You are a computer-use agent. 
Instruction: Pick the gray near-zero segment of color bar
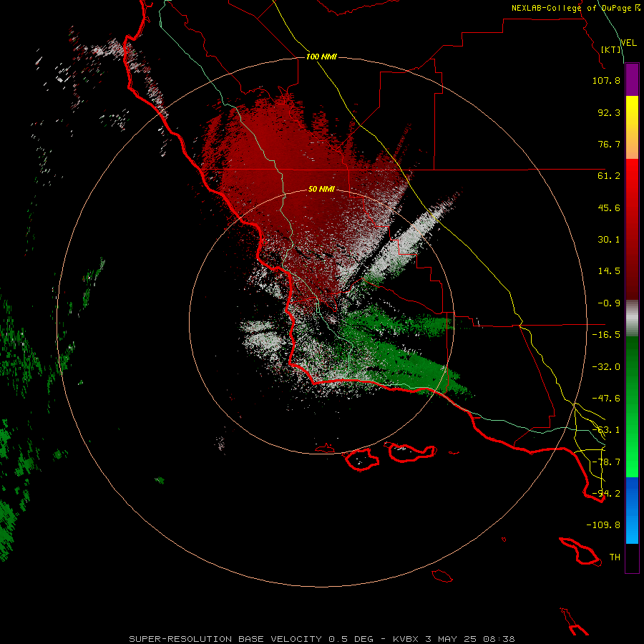(x=632, y=318)
